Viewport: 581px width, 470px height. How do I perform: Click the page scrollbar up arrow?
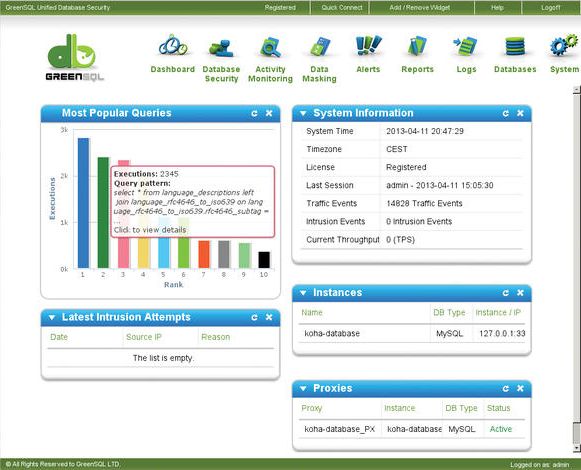(x=577, y=89)
